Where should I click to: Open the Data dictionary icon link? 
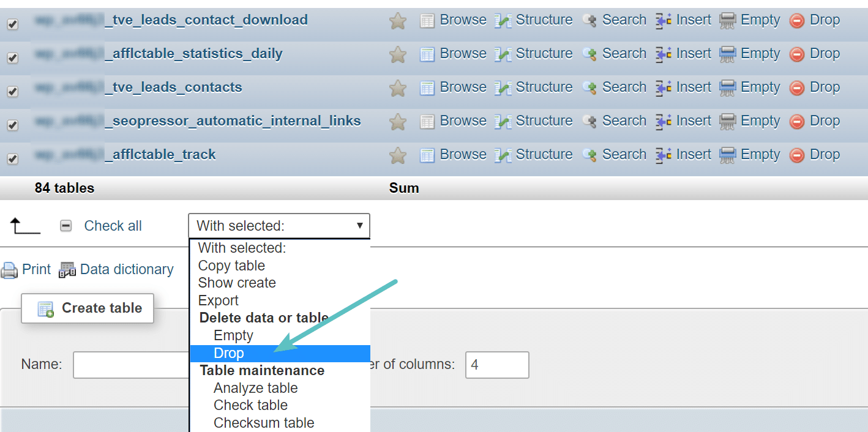pos(67,270)
